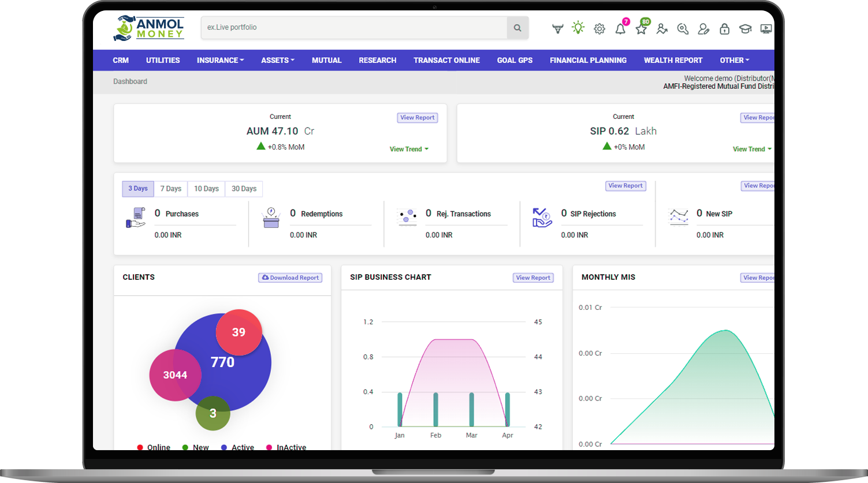Click the star icon with 80 badge

(x=641, y=29)
